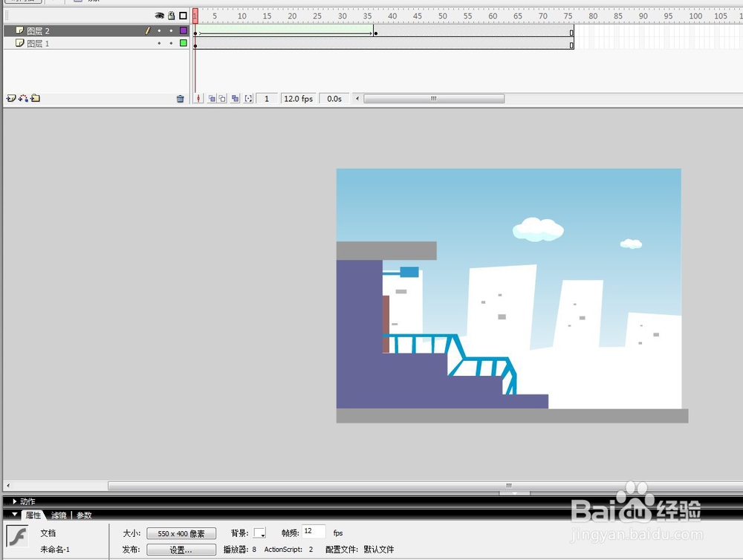
Task: Click the 设置... publish settings button
Action: tap(181, 550)
